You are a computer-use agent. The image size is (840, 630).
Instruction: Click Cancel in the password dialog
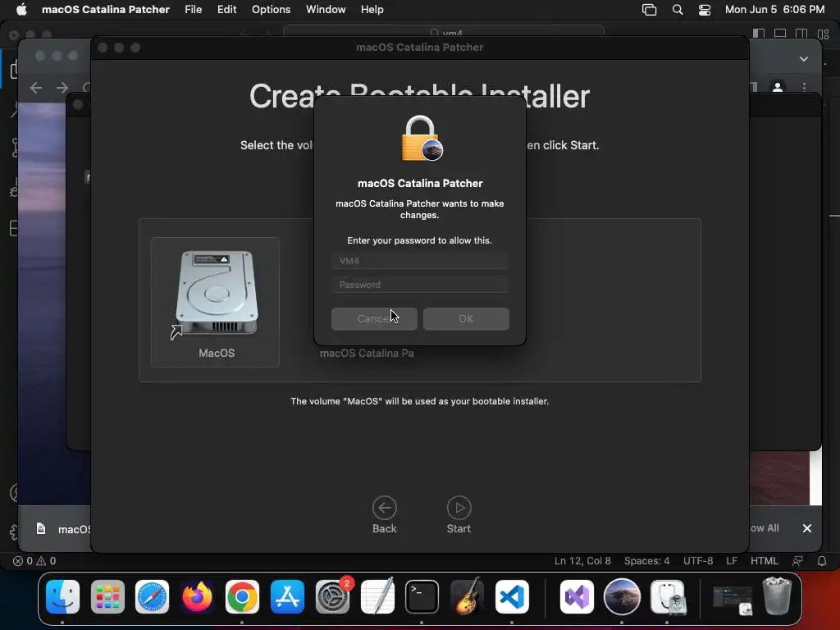[x=374, y=319]
